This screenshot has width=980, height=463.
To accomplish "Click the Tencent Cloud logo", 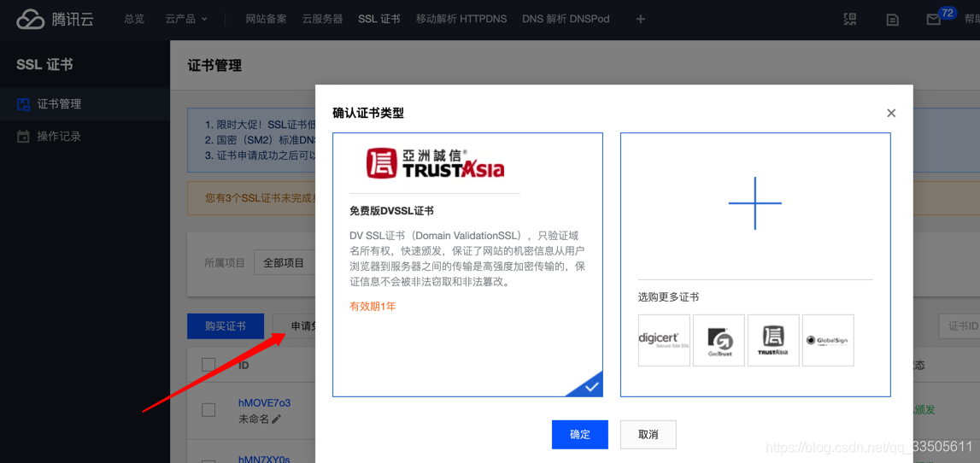I will pos(55,20).
